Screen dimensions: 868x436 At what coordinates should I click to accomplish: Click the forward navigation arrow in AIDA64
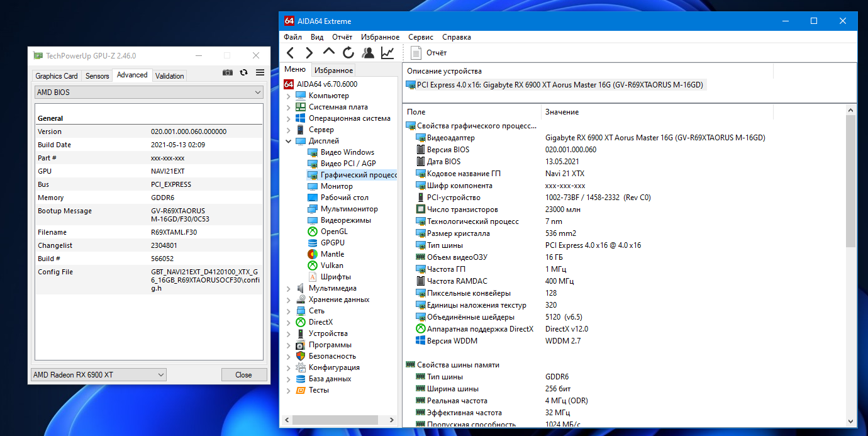coord(309,53)
